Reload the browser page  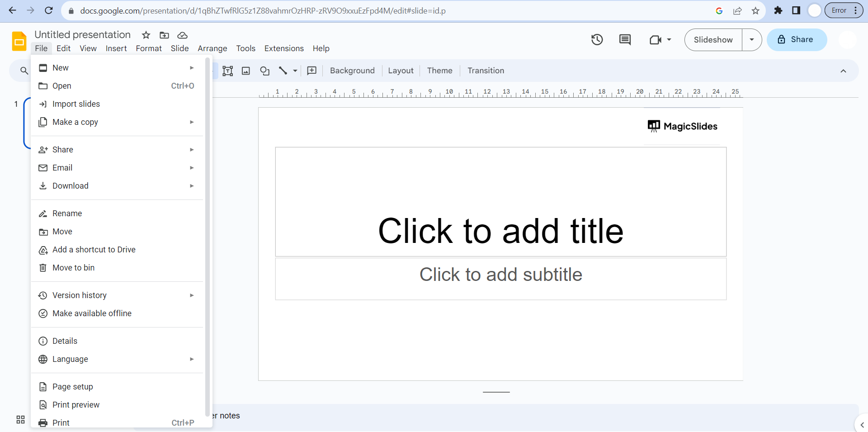(49, 10)
